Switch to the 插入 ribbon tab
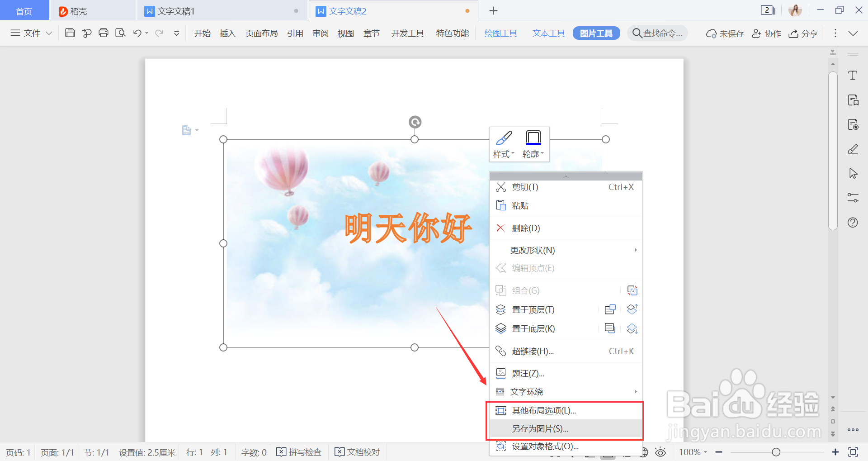This screenshot has width=868, height=461. (227, 33)
